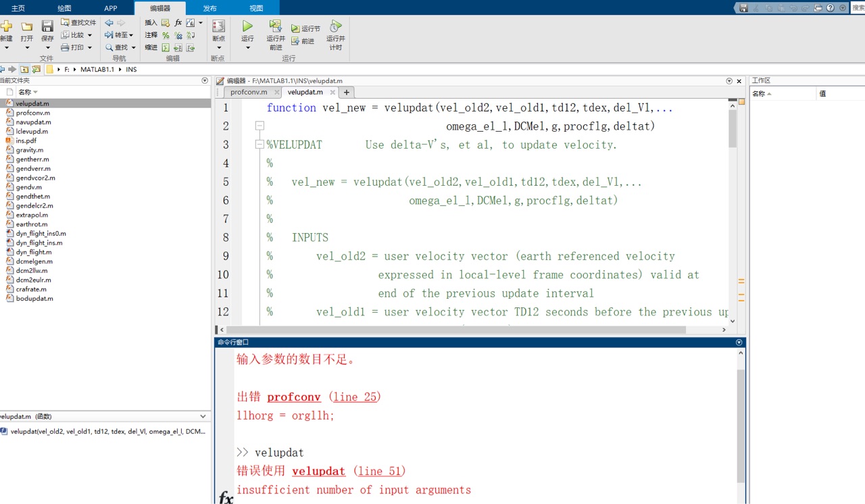Select dcm2eulr.m in the file list
The image size is (865, 504).
[x=33, y=280]
